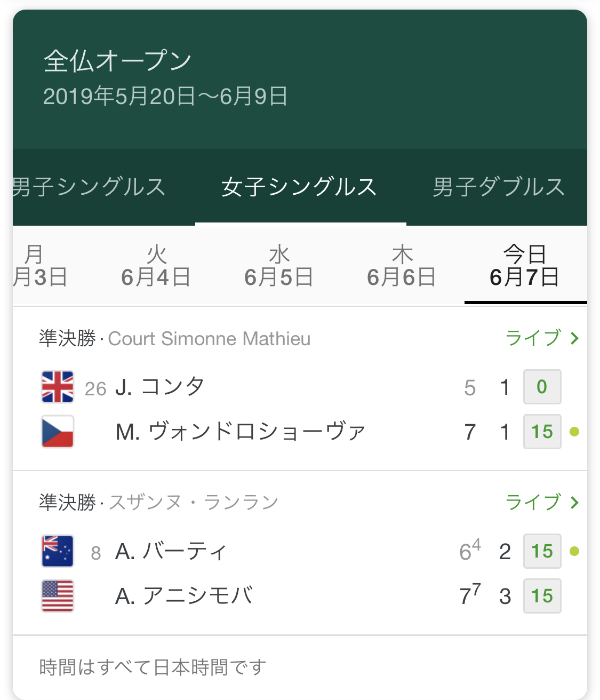Screen dimensions: 600x700
Task: Select the 今日 6月7日 date tab
Action: (x=525, y=266)
